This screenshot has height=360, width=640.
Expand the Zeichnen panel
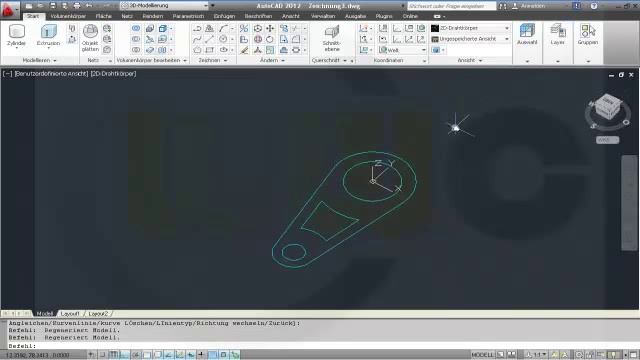(x=212, y=60)
